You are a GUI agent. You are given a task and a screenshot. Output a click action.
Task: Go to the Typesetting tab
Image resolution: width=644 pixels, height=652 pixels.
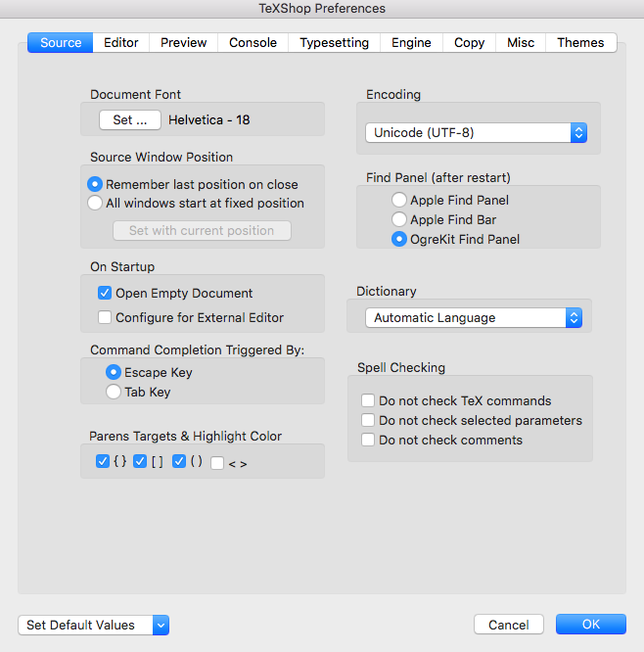[335, 43]
